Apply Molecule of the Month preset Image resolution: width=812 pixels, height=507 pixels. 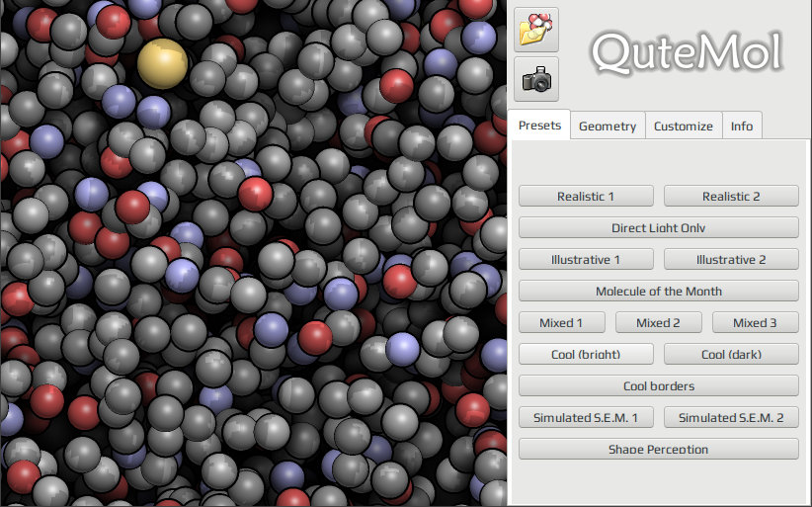click(658, 291)
